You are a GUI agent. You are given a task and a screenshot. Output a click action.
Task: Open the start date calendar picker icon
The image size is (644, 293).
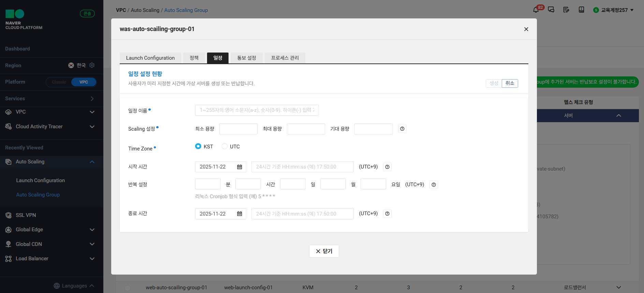click(x=239, y=167)
